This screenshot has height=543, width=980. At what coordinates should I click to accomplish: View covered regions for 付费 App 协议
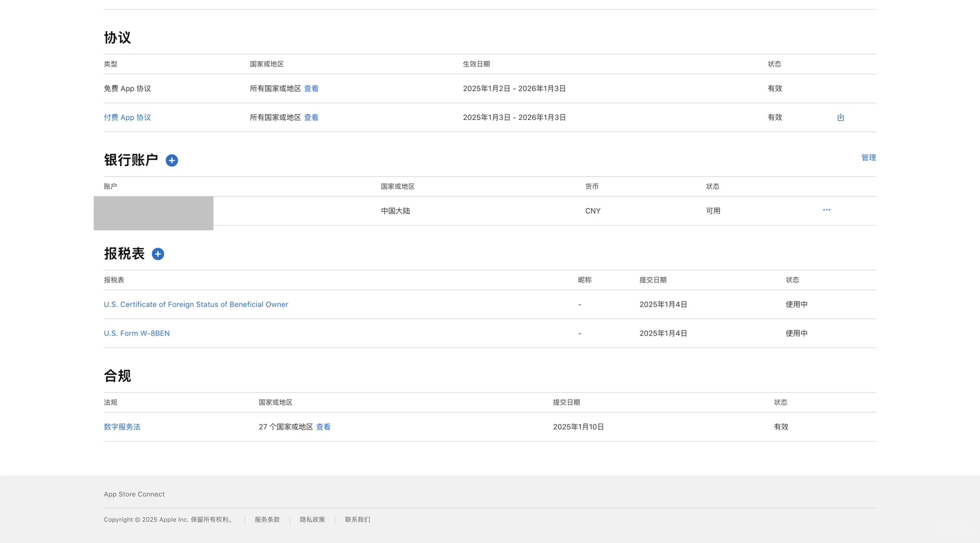coord(311,117)
